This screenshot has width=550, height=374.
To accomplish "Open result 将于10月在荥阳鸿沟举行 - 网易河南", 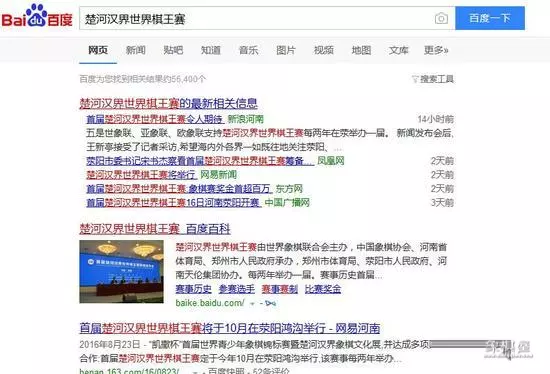I will tap(230, 328).
